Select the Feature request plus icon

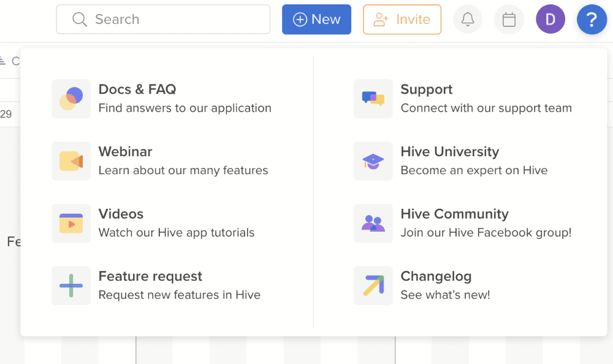click(71, 286)
